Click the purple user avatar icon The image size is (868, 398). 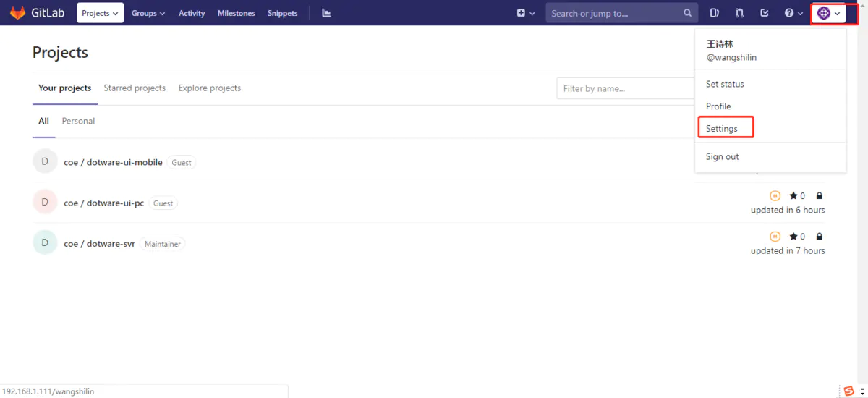coord(823,13)
